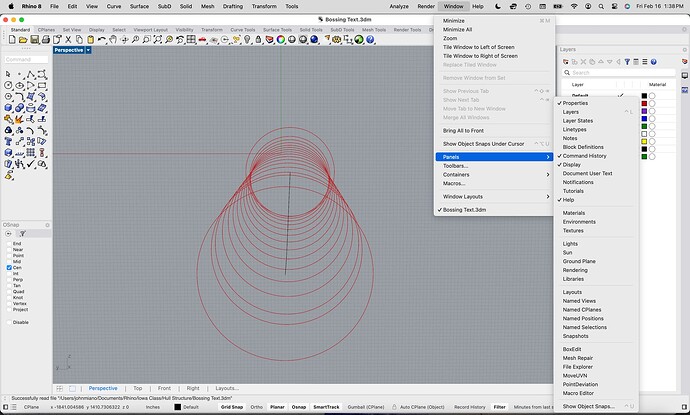Viewport: 690px width, 415px height.
Task: Select Materials in Panels submenu
Action: click(x=574, y=213)
